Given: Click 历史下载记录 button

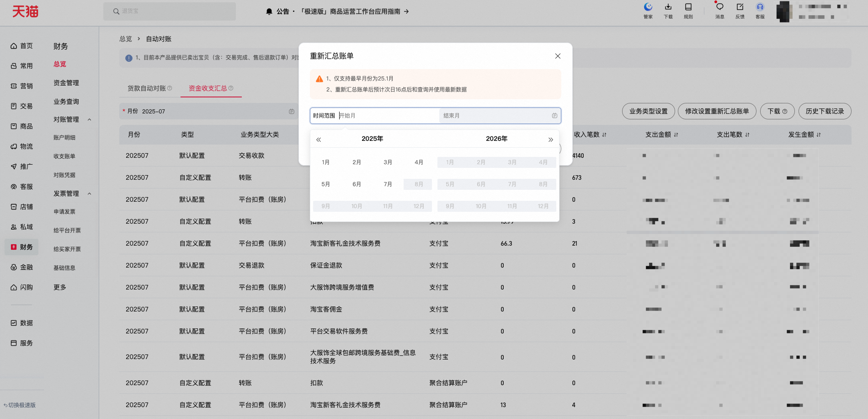Looking at the screenshot, I should tap(825, 111).
